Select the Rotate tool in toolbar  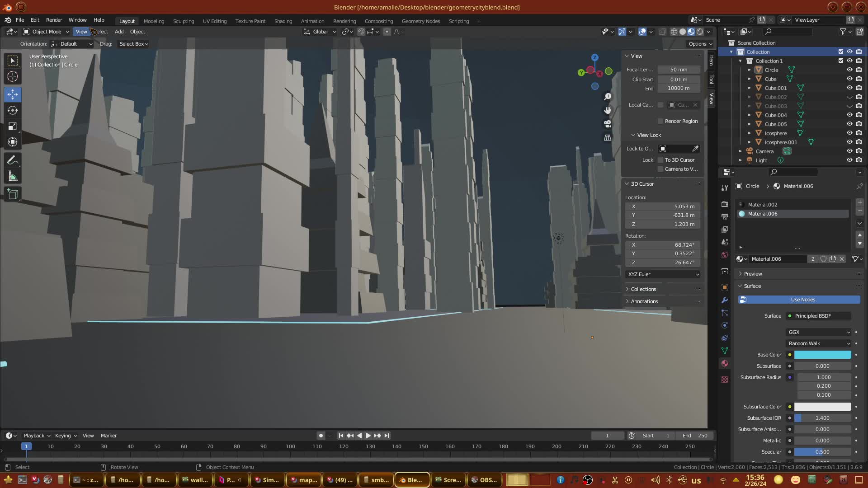coord(13,111)
